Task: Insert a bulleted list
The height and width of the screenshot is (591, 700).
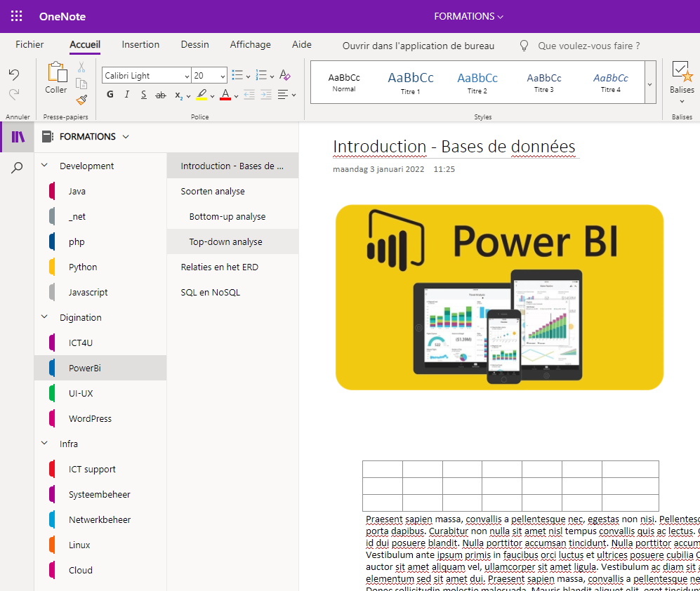Action: pyautogui.click(x=237, y=75)
